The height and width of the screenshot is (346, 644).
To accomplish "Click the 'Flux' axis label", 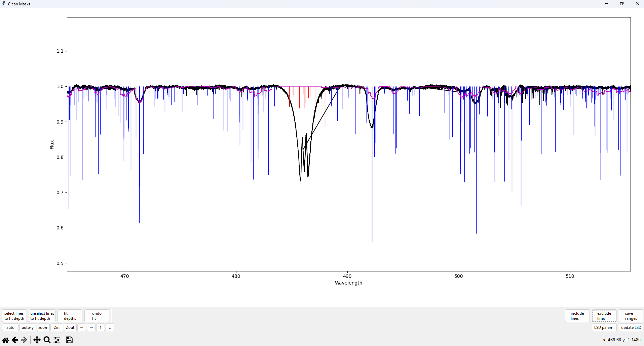I will click(x=52, y=144).
